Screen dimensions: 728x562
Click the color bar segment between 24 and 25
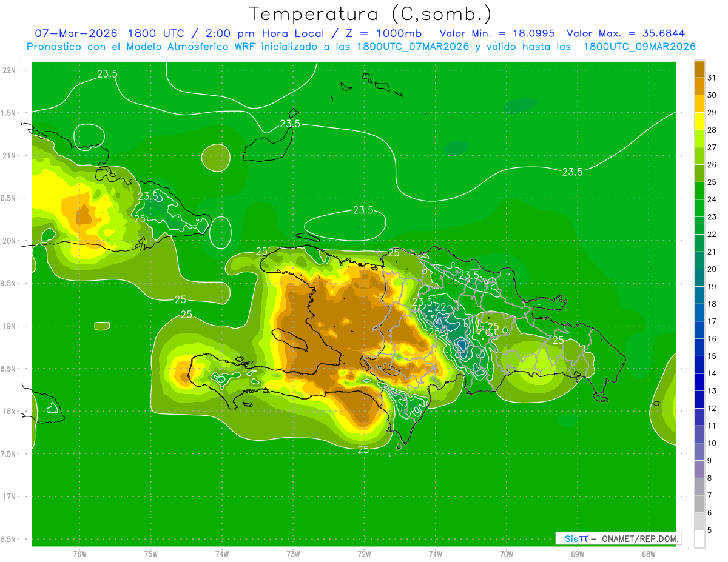(x=699, y=191)
